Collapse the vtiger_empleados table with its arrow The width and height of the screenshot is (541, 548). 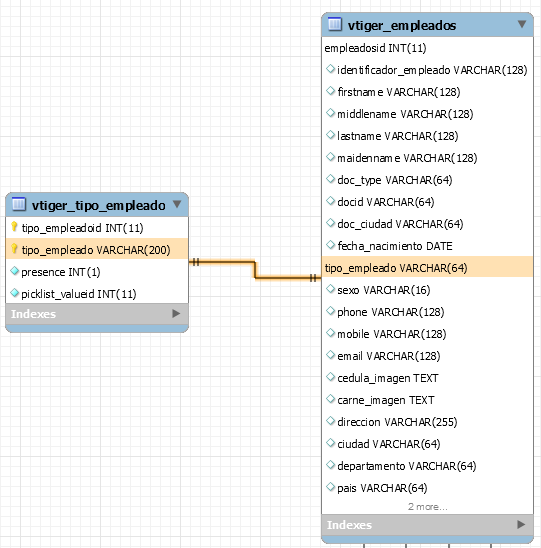point(522,24)
